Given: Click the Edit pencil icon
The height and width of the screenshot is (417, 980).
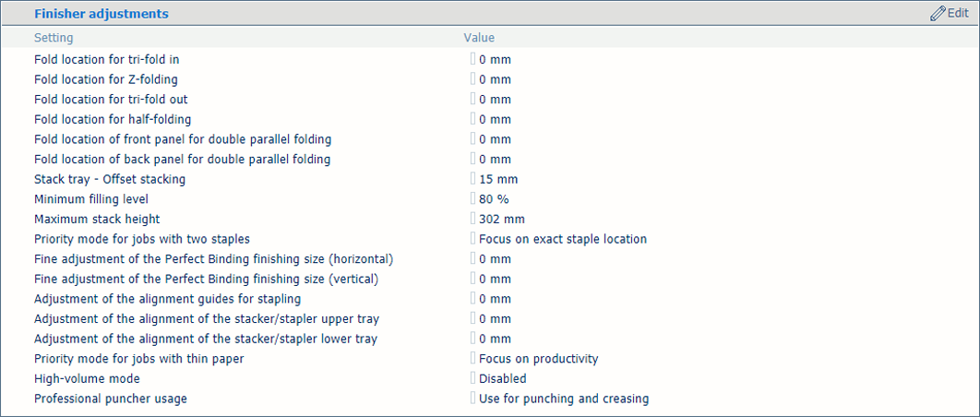Looking at the screenshot, I should (x=938, y=13).
